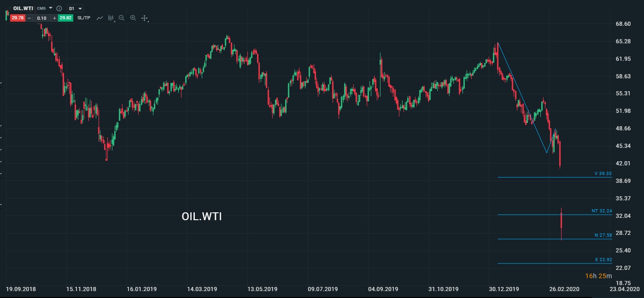
Task: Click the 30.12.2019 date on time axis
Action: (x=504, y=289)
